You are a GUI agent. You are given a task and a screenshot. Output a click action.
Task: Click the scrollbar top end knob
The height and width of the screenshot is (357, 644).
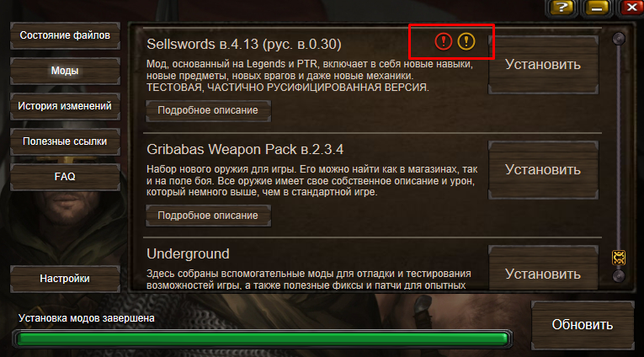pyautogui.click(x=619, y=39)
